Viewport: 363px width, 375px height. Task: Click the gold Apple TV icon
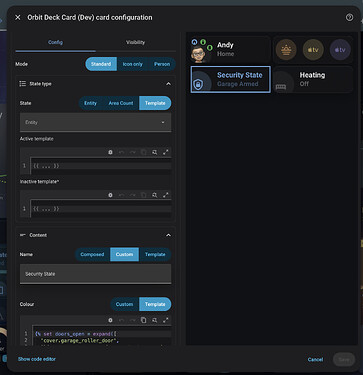click(x=313, y=50)
